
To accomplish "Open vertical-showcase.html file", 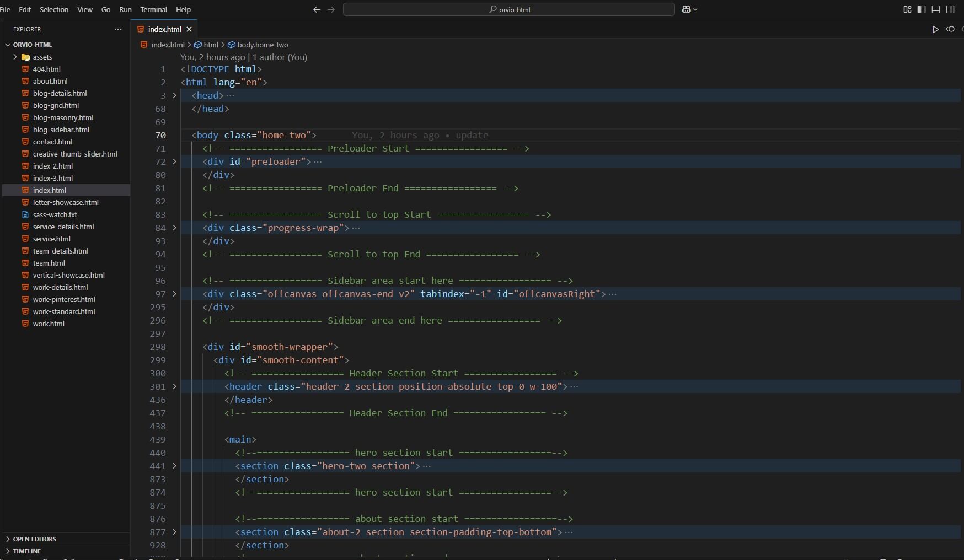I will [68, 275].
